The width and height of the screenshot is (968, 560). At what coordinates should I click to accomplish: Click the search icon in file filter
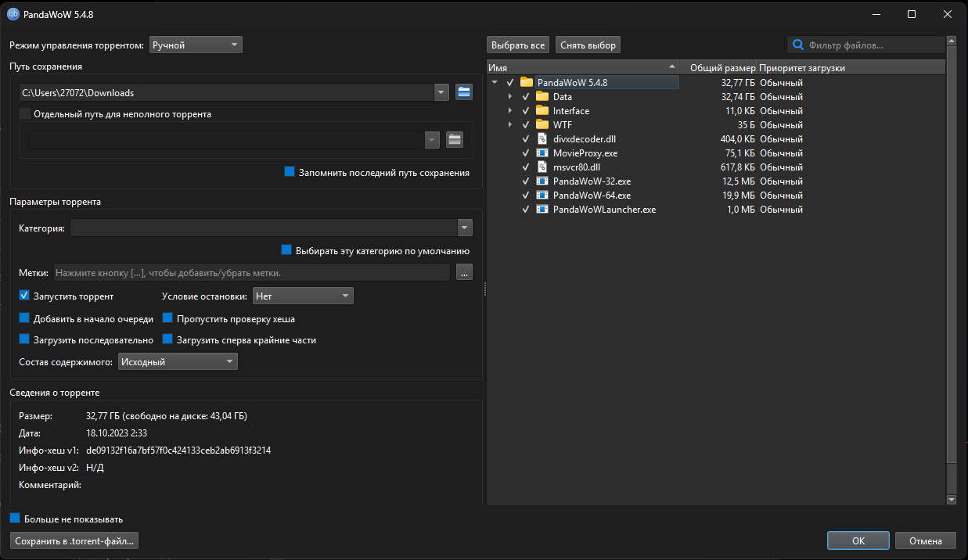click(798, 45)
